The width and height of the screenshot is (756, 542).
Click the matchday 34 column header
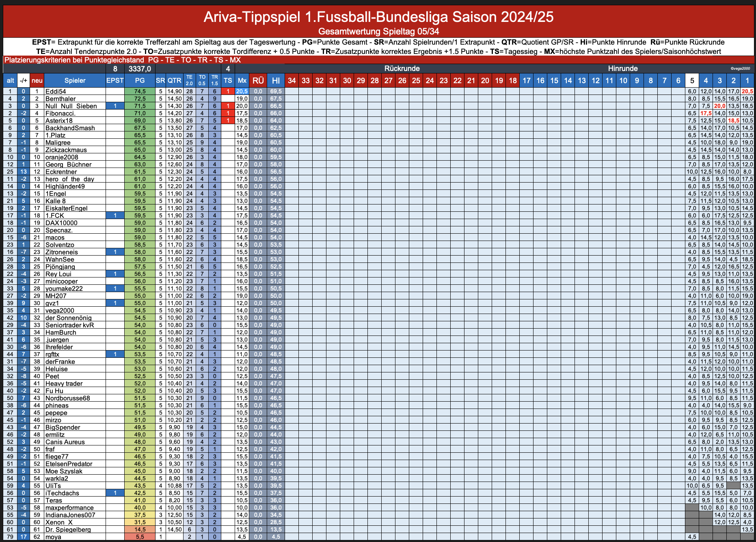292,80
